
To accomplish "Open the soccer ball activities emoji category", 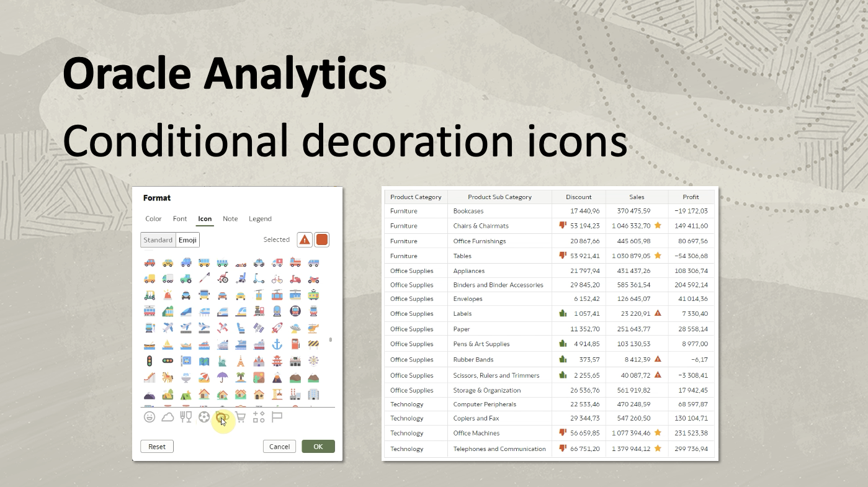I will [x=204, y=417].
